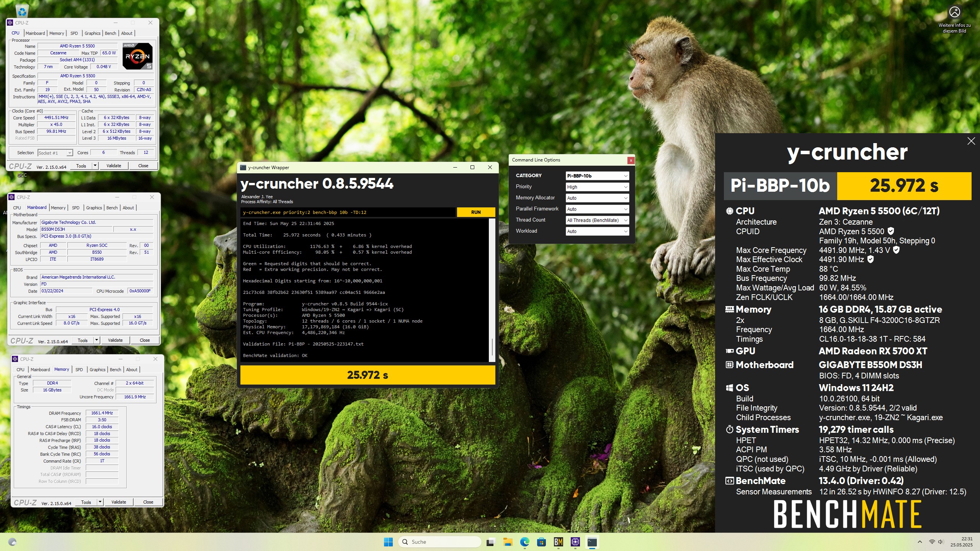
Task: Open the Recycle Bin desktop icon
Action: (22, 11)
